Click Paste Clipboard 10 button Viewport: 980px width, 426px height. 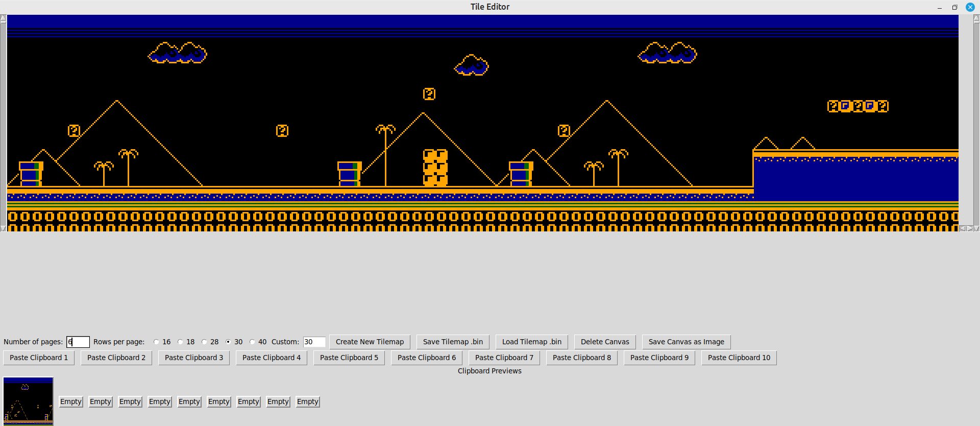(x=739, y=358)
